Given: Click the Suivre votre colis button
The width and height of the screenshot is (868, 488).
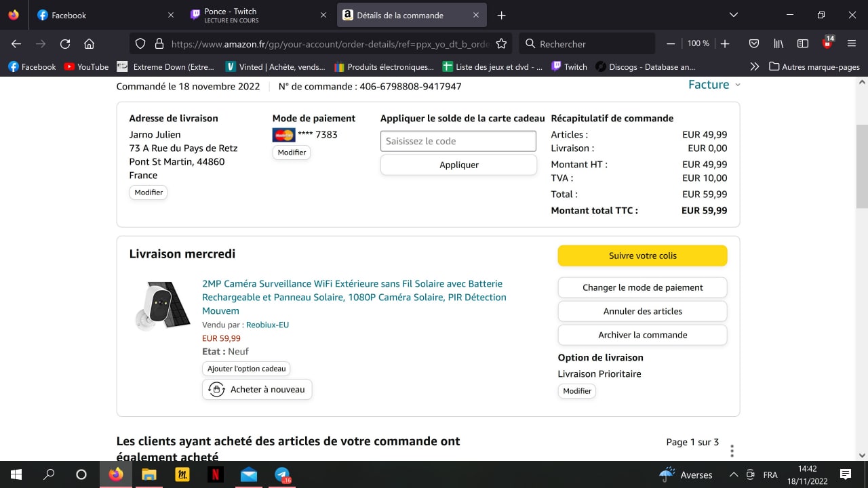Looking at the screenshot, I should click(x=642, y=256).
